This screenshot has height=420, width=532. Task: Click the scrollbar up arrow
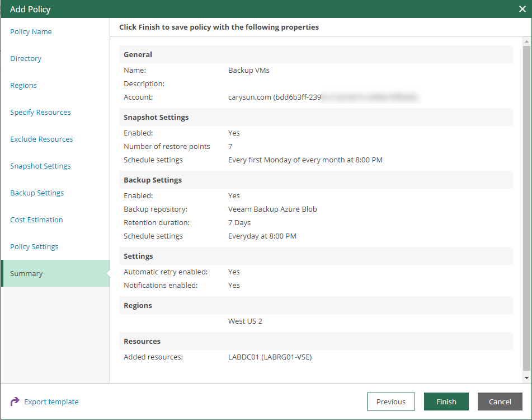(x=526, y=40)
